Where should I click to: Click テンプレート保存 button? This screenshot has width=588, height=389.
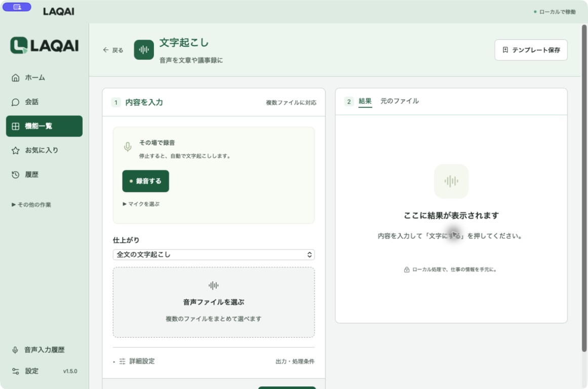(x=531, y=50)
